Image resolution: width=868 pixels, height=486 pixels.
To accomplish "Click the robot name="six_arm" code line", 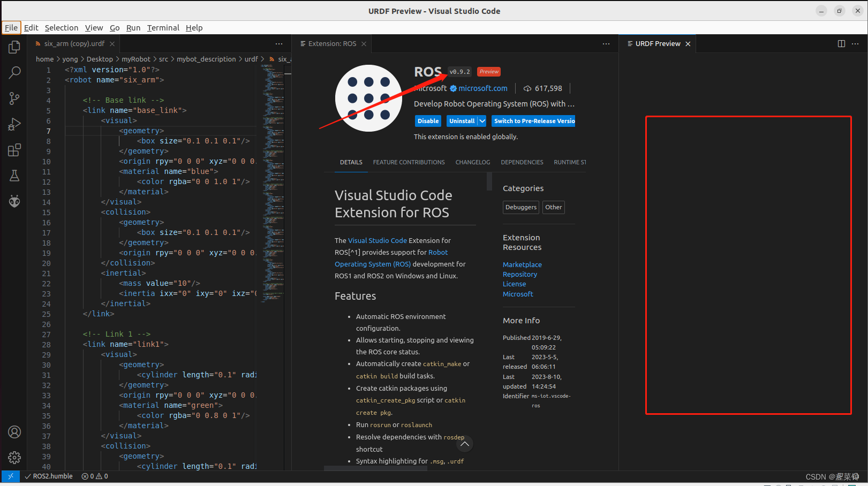I will point(114,80).
